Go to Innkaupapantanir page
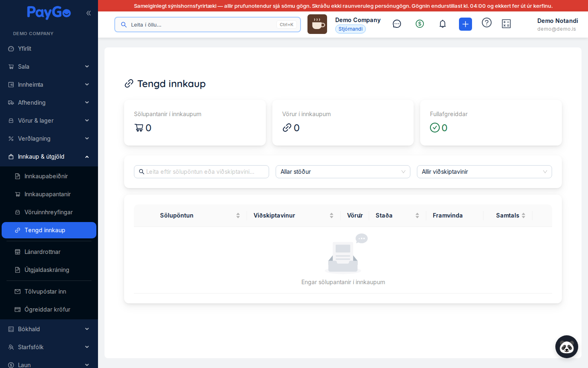Viewport: 588px width, 368px height. [x=49, y=194]
